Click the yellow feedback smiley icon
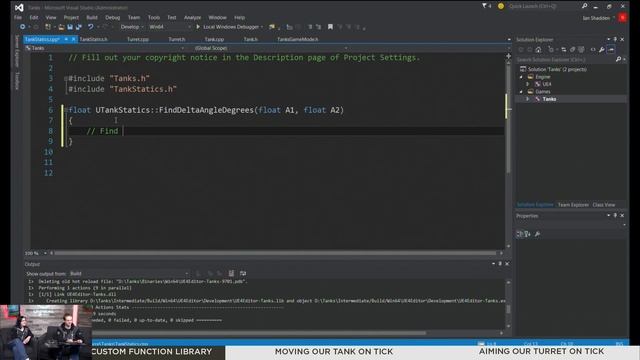The width and height of the screenshot is (640, 360). coord(501,6)
